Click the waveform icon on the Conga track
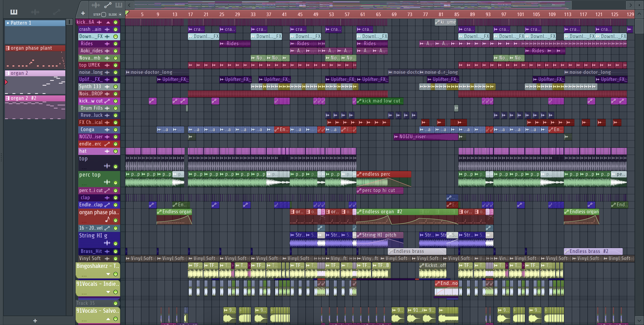The height and width of the screenshot is (325, 644). (107, 130)
